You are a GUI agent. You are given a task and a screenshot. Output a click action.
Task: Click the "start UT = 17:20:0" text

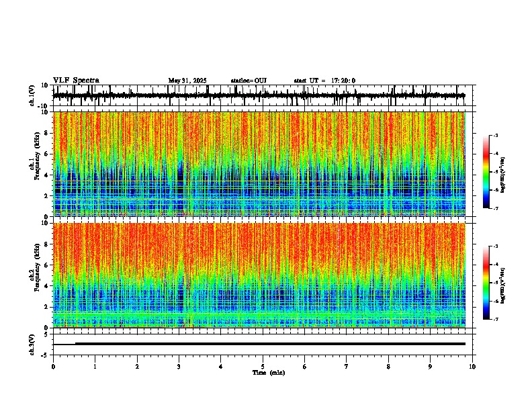324,81
